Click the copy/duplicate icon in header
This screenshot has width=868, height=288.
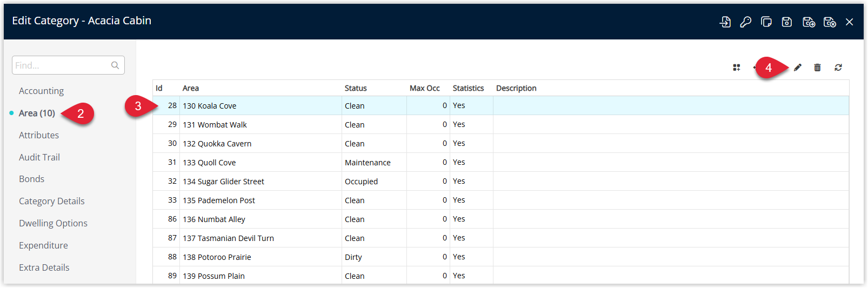click(x=766, y=22)
